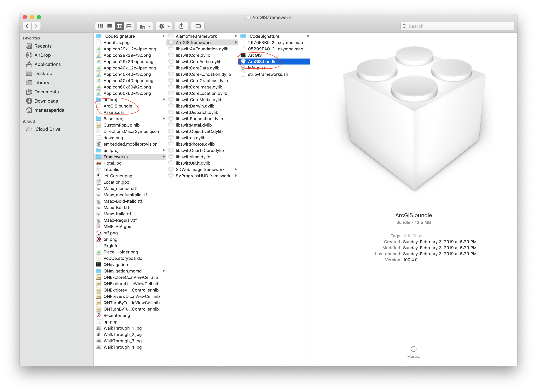Click the Share toolbar icon

[181, 26]
